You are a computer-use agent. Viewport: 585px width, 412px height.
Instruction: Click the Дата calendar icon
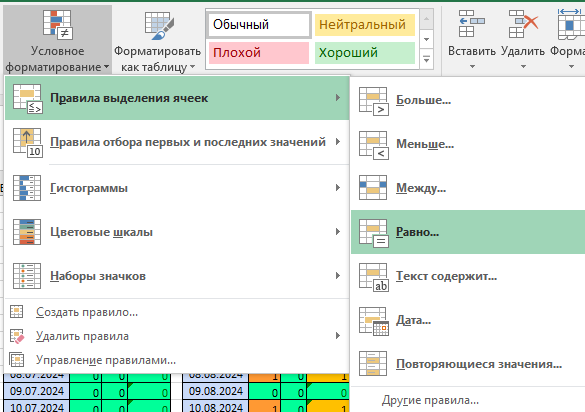coord(373,321)
